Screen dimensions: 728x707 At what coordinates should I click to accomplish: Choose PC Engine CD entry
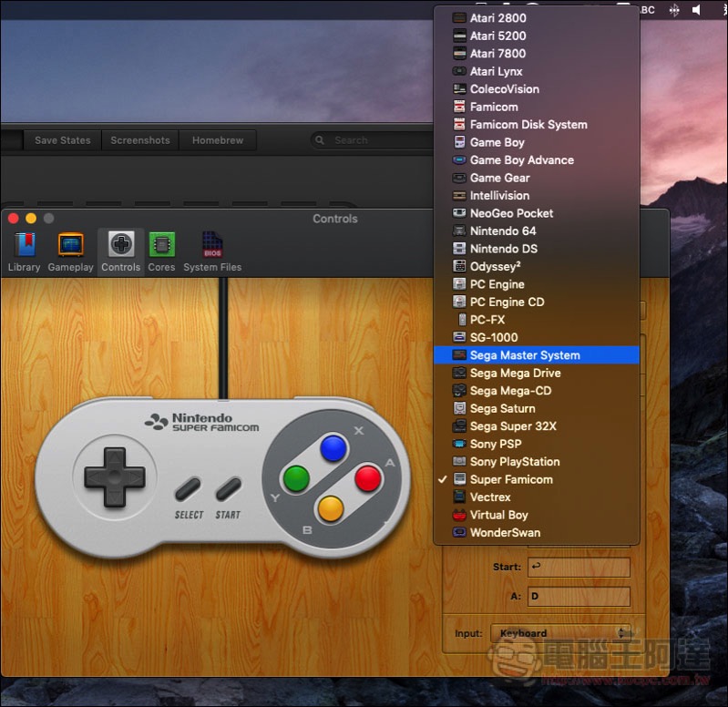[537, 302]
